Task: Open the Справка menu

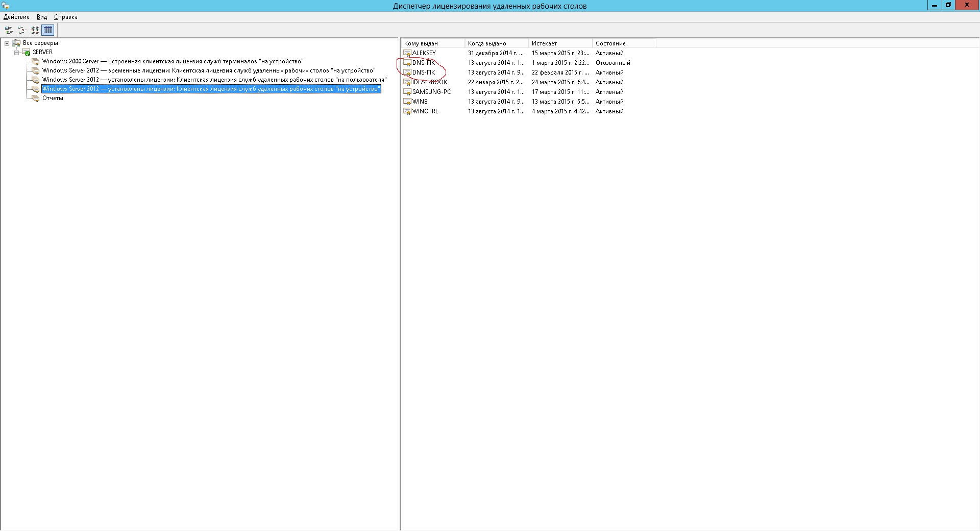Action: tap(66, 17)
